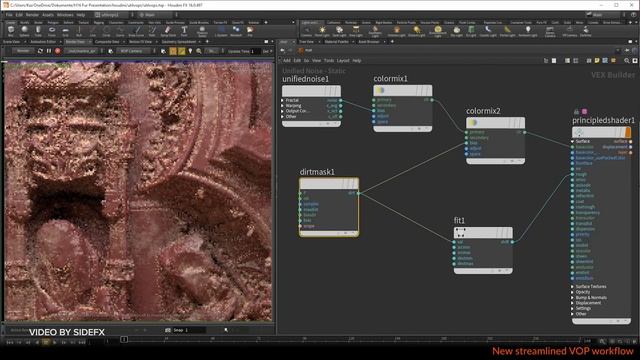640x360 pixels.
Task: Switch to the Tree View tab
Action: pyautogui.click(x=306, y=42)
